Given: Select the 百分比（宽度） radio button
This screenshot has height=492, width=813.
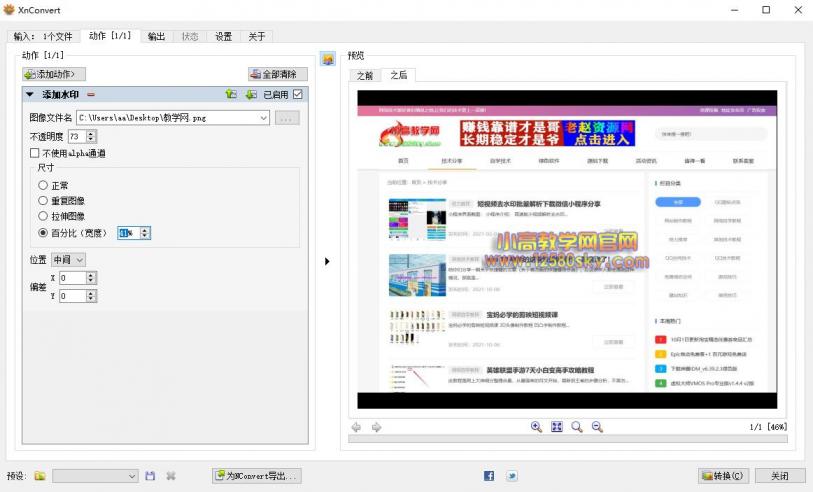Looking at the screenshot, I should click(x=43, y=233).
